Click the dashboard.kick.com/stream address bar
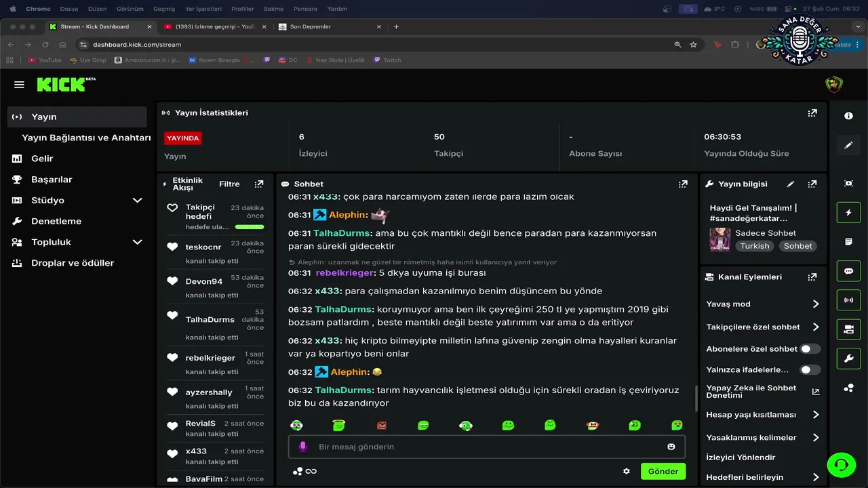Image resolution: width=868 pixels, height=488 pixels. [380, 45]
